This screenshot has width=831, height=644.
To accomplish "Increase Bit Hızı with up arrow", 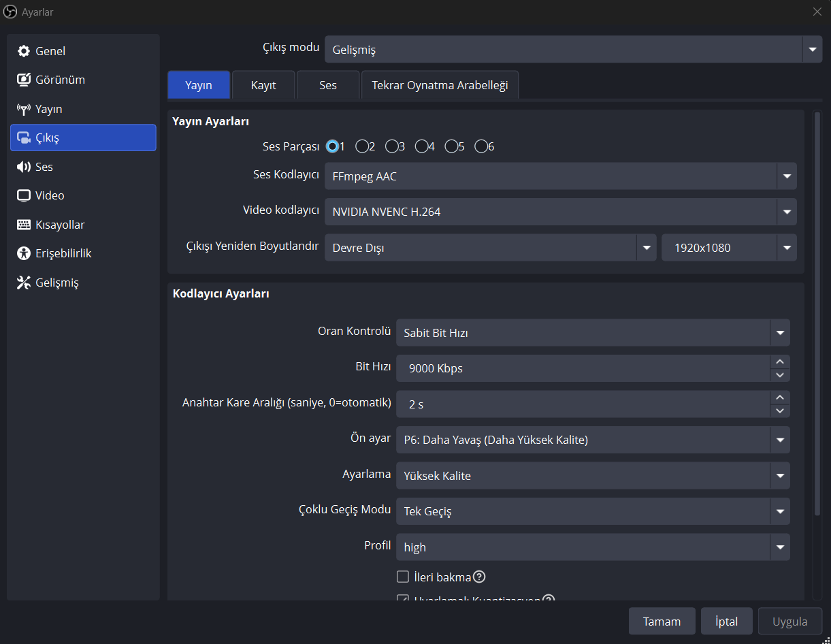I will 780,361.
